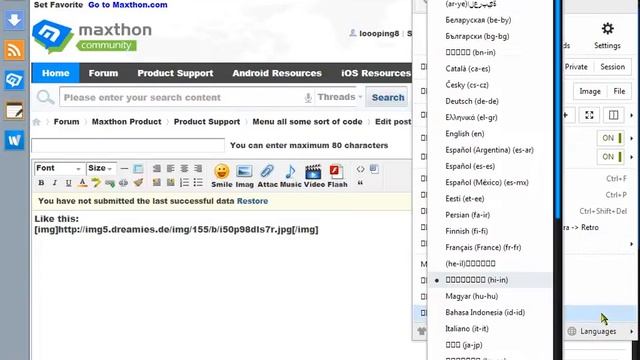The width and height of the screenshot is (640, 360).
Task: Toggle underline formatting in editor
Action: pyautogui.click(x=68, y=183)
